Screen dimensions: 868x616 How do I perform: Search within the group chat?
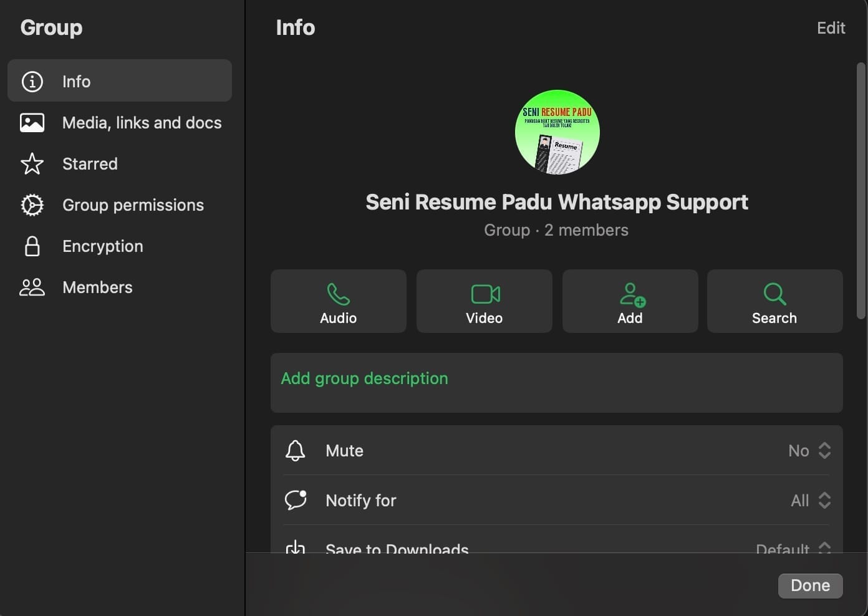pyautogui.click(x=774, y=301)
